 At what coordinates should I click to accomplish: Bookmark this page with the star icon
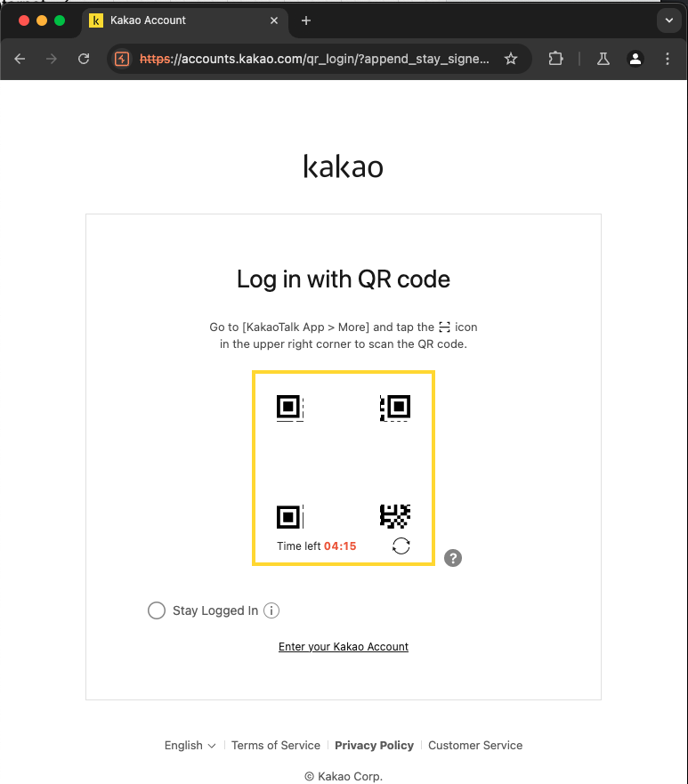coord(511,59)
